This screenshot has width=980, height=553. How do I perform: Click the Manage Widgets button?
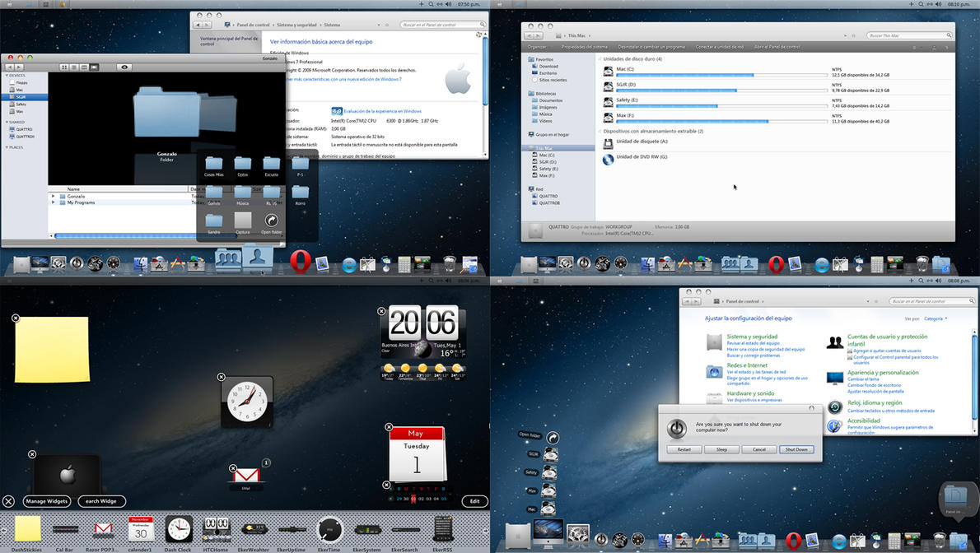click(47, 501)
